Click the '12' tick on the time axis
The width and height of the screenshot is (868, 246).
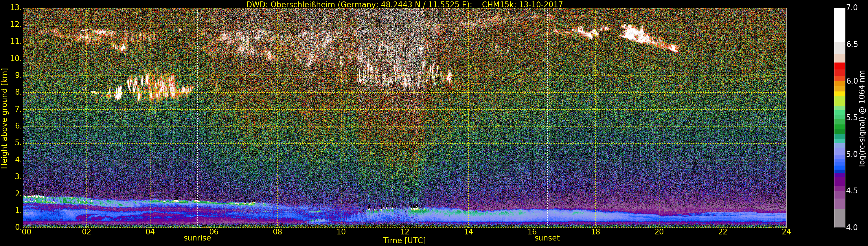[x=404, y=232]
